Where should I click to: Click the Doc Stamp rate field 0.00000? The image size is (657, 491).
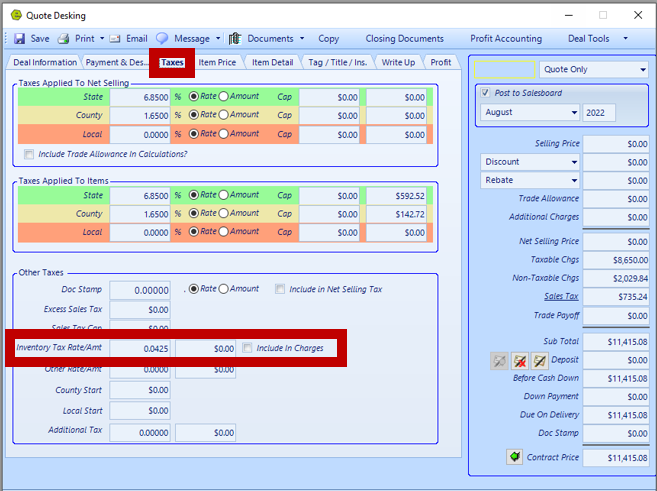pos(140,290)
